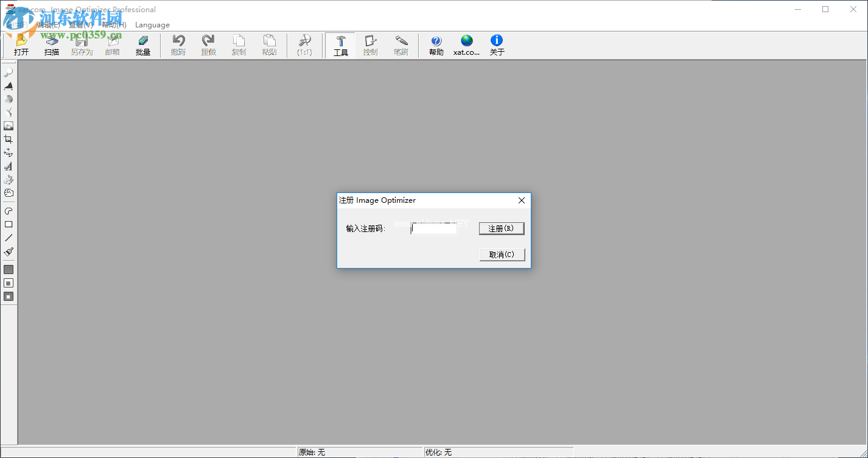Click the 撤消 (Undo) icon
The image size is (868, 458).
178,45
